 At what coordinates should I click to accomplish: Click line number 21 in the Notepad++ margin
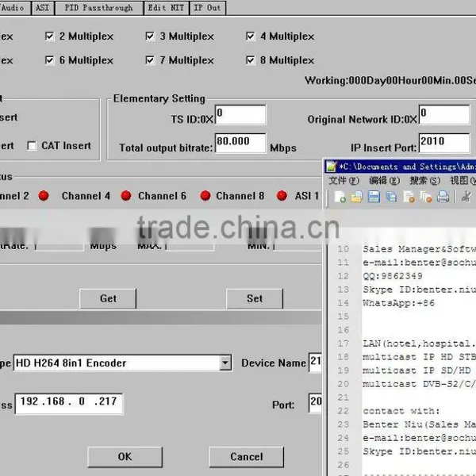tap(344, 397)
